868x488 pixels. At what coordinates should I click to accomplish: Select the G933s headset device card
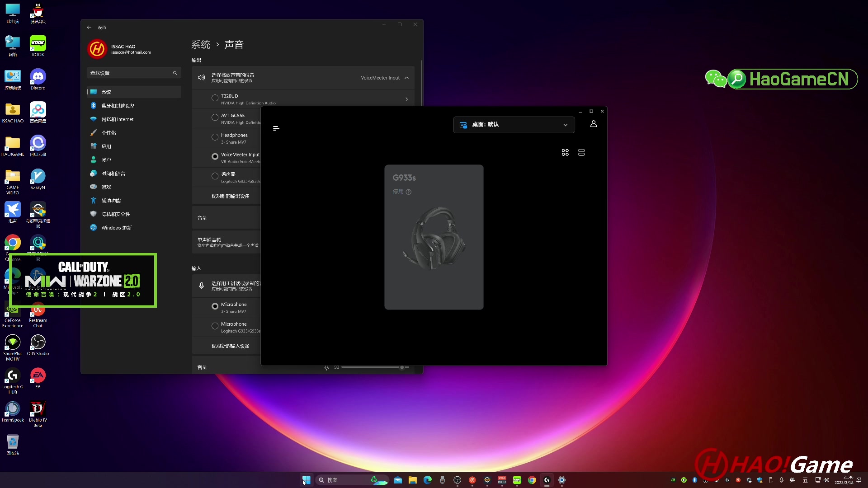pos(434,237)
